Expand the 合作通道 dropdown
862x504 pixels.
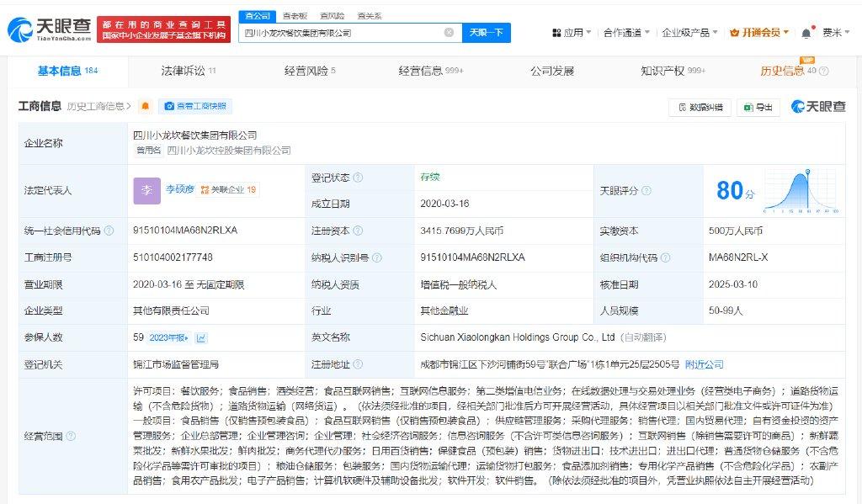click(626, 33)
